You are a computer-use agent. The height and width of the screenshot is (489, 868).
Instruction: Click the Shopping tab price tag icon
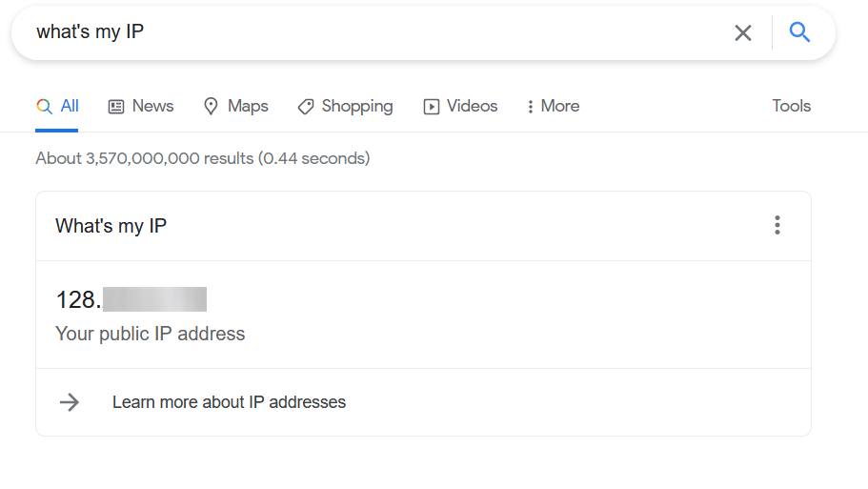[306, 107]
